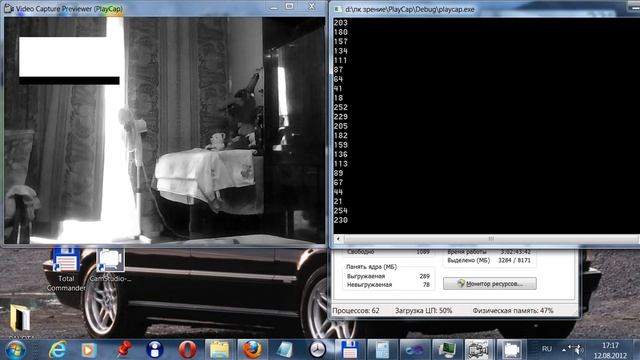
Task: Click the console value 111
Action: tap(340, 60)
